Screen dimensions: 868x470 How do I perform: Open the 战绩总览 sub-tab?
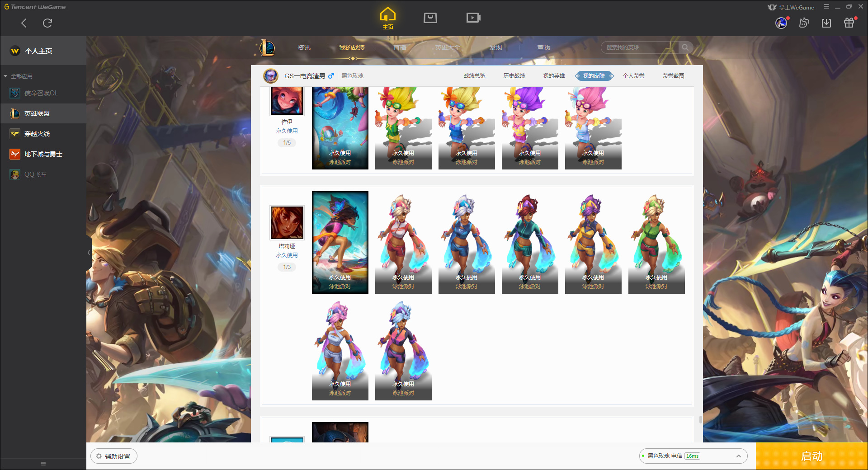pyautogui.click(x=474, y=76)
